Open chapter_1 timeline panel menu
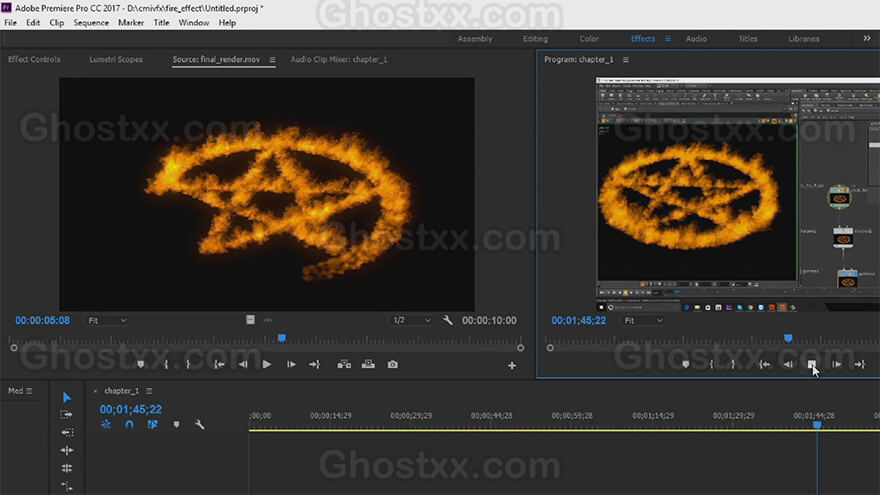 (x=149, y=391)
